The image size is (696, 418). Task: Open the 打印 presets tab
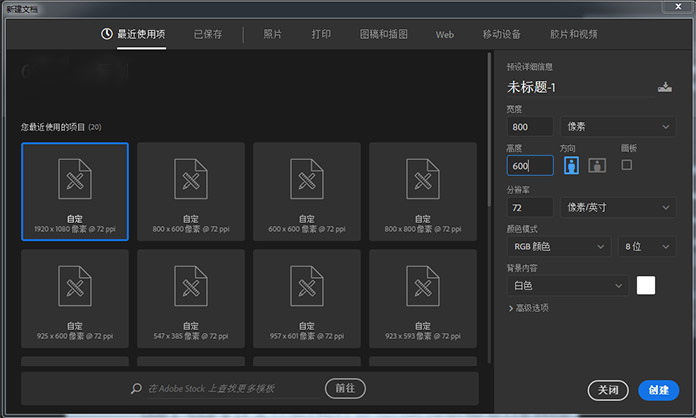(x=321, y=34)
